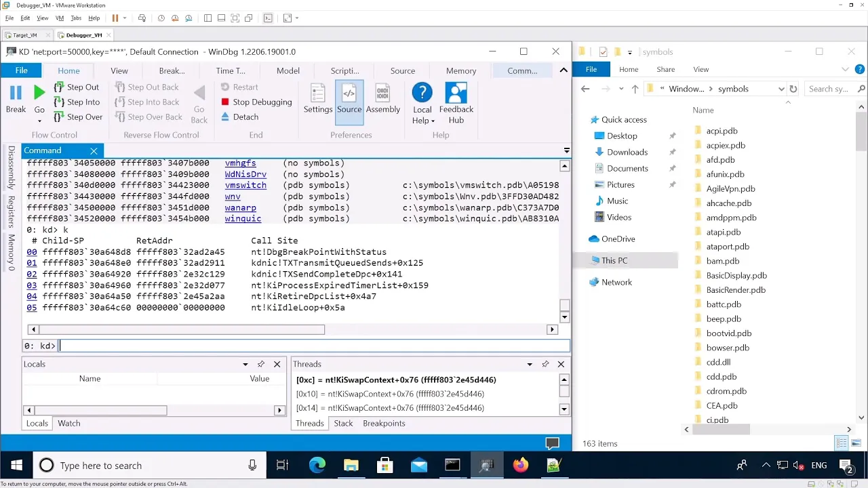This screenshot has height=488, width=868.
Task: Click Step Into in Flow Control
Action: (x=77, y=102)
